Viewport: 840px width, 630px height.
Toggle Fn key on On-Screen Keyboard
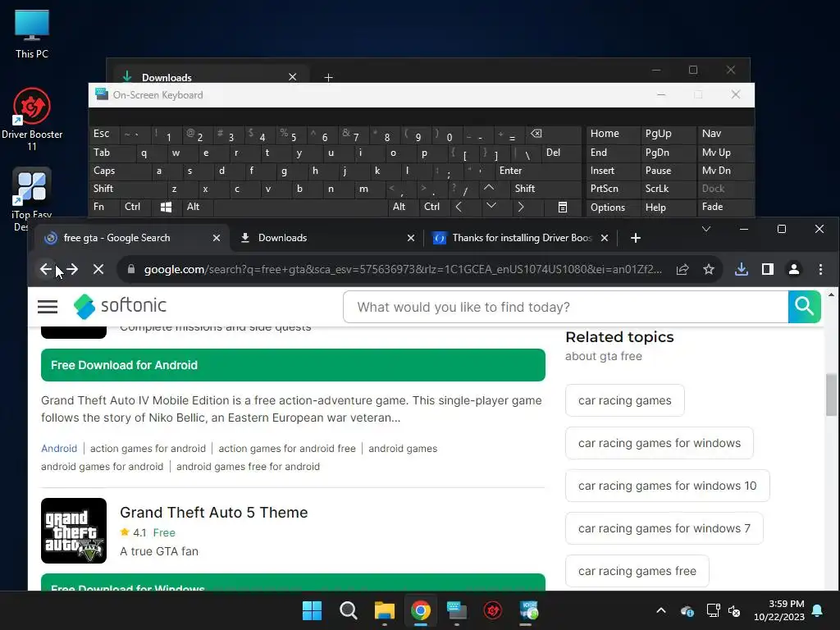click(x=104, y=207)
